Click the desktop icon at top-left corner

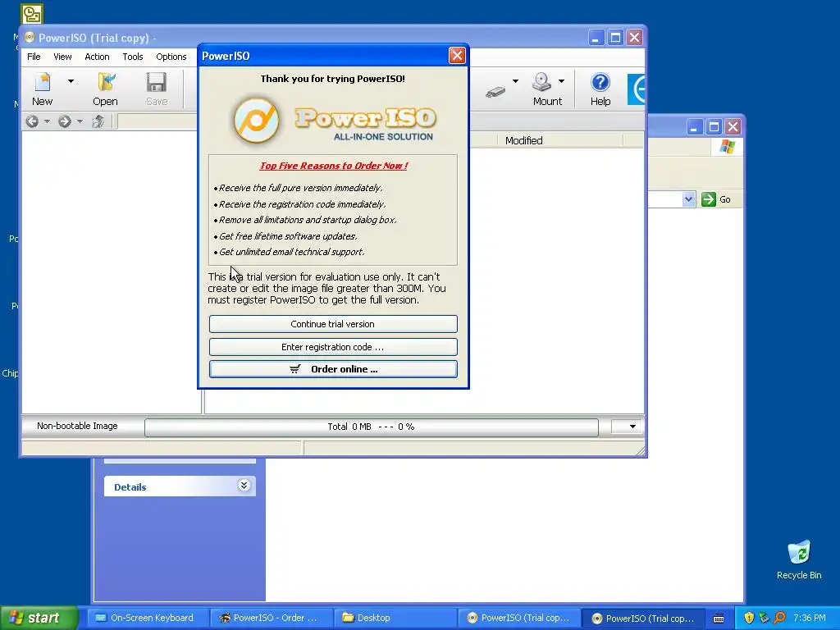click(32, 15)
